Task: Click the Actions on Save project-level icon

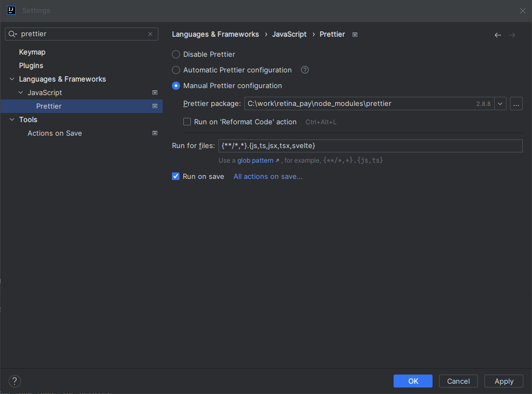Action: [x=155, y=133]
